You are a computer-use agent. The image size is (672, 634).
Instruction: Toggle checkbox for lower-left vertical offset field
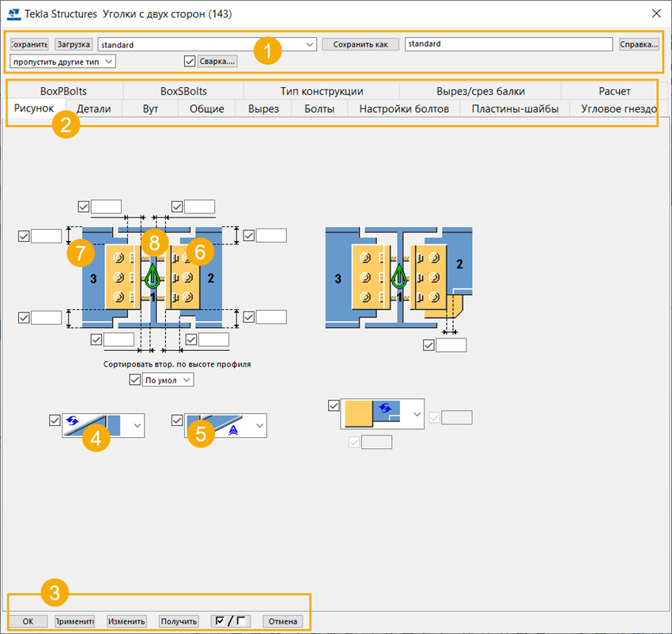coord(24,318)
